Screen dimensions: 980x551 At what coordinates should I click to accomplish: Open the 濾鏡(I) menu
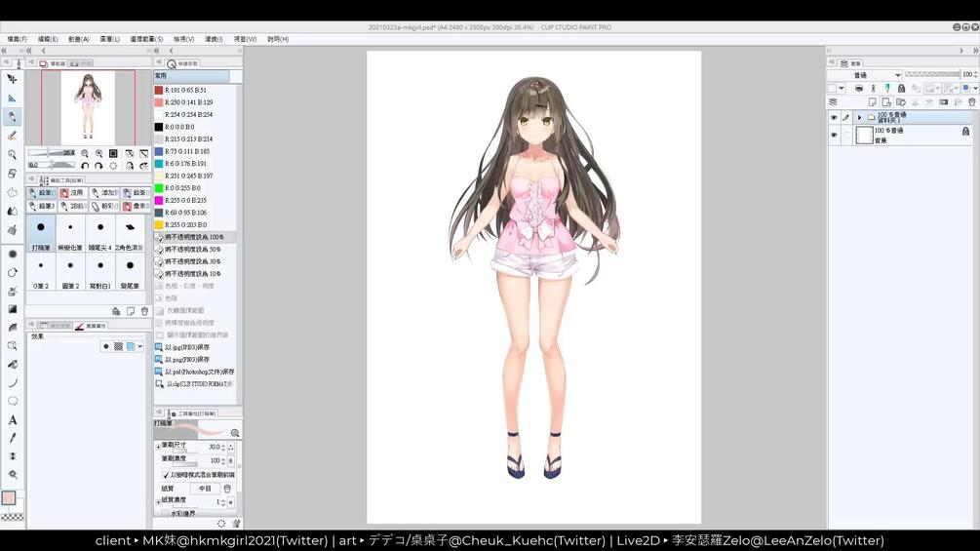pos(214,39)
